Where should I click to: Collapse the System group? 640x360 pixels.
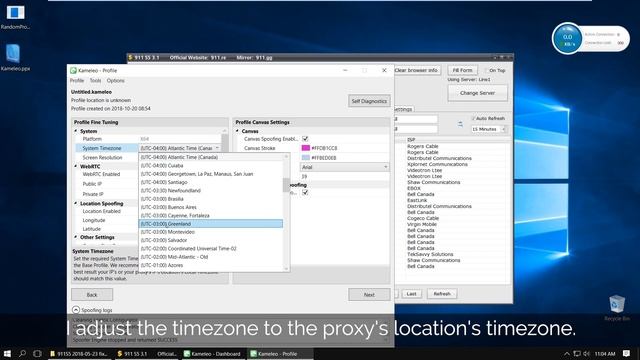pos(76,131)
